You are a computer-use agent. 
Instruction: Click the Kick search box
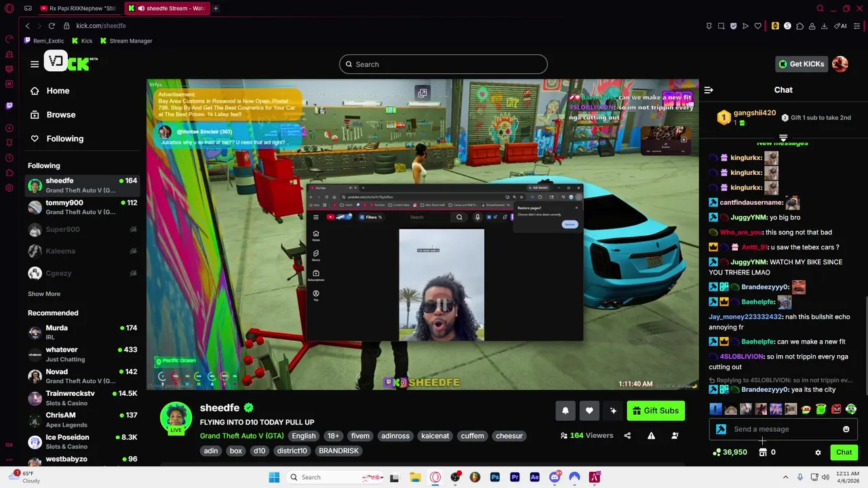pyautogui.click(x=443, y=64)
